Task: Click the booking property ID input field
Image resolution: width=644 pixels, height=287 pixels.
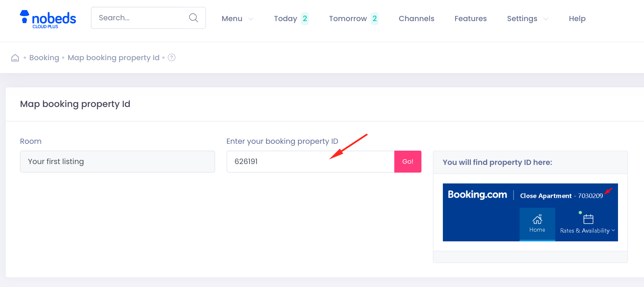Action: point(310,161)
